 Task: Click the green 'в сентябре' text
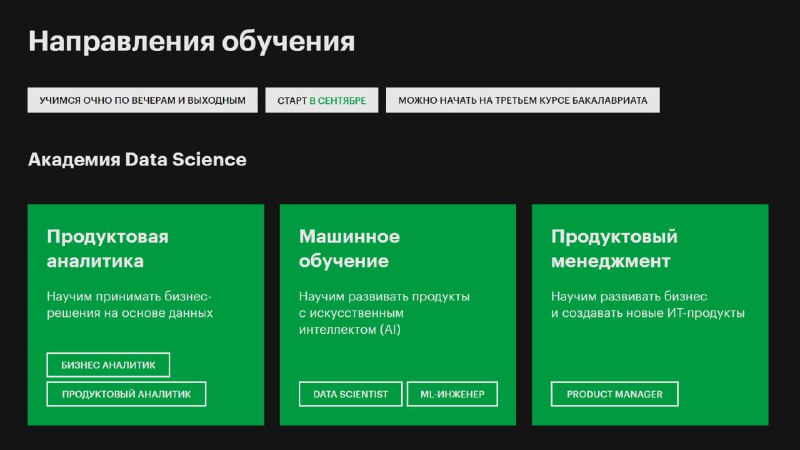337,101
